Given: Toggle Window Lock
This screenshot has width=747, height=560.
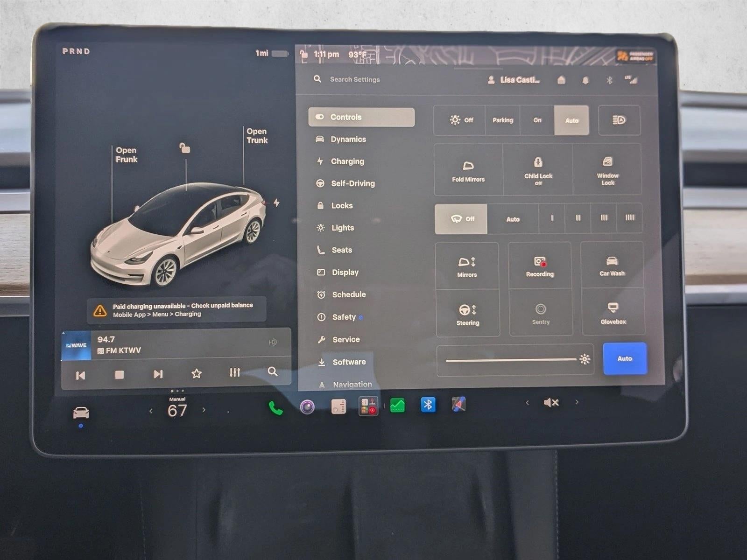Looking at the screenshot, I should (x=607, y=170).
